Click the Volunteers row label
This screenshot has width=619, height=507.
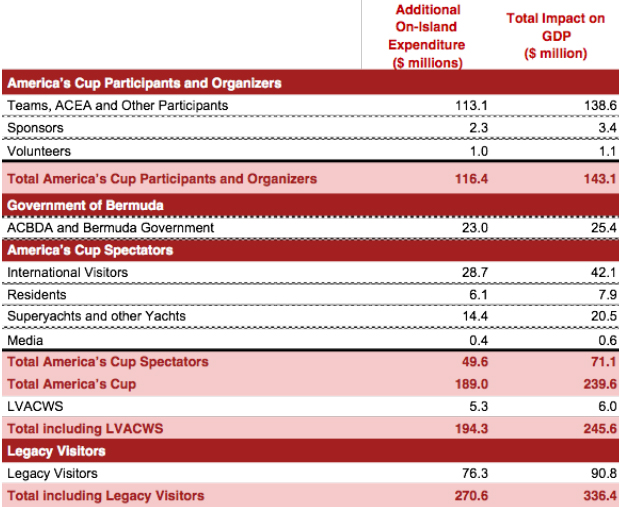coord(37,152)
